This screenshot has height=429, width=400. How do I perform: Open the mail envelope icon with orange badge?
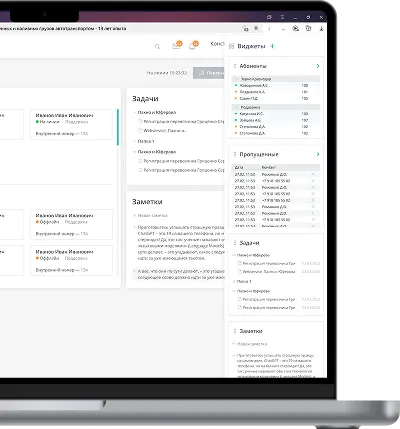point(177,45)
